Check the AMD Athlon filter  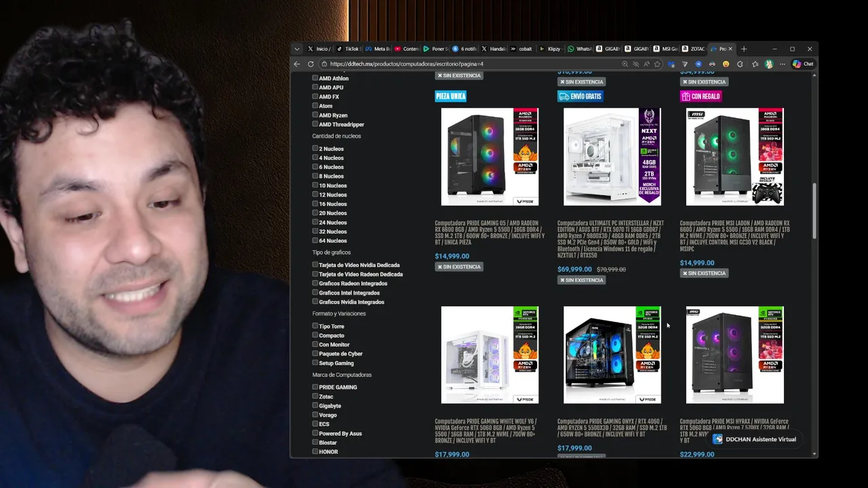coord(315,78)
